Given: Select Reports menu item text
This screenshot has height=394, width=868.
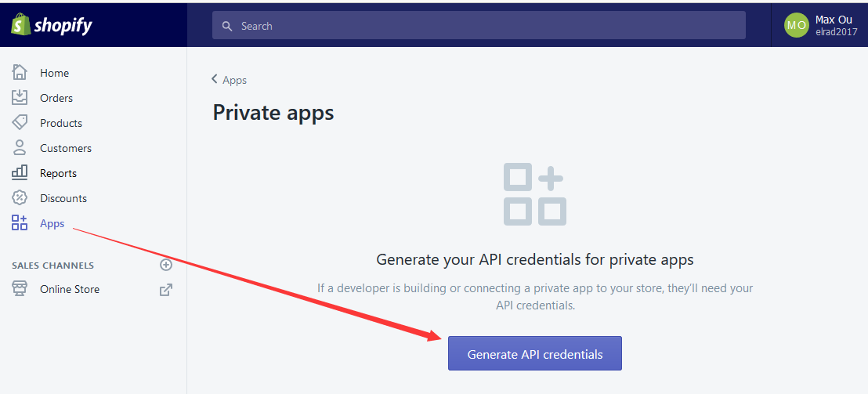Looking at the screenshot, I should [x=58, y=173].
